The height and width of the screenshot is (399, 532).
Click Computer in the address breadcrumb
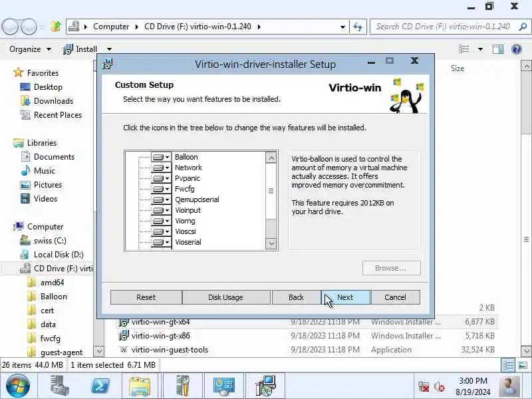point(111,27)
